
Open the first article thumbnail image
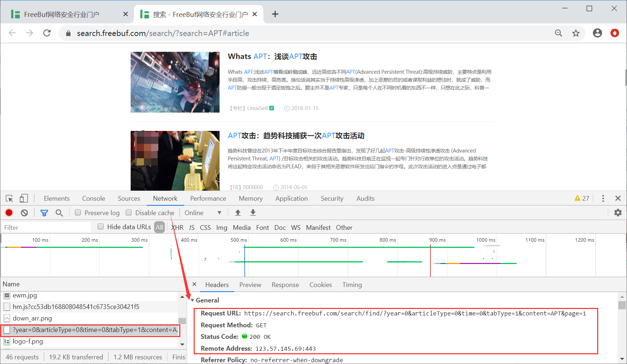click(x=175, y=82)
